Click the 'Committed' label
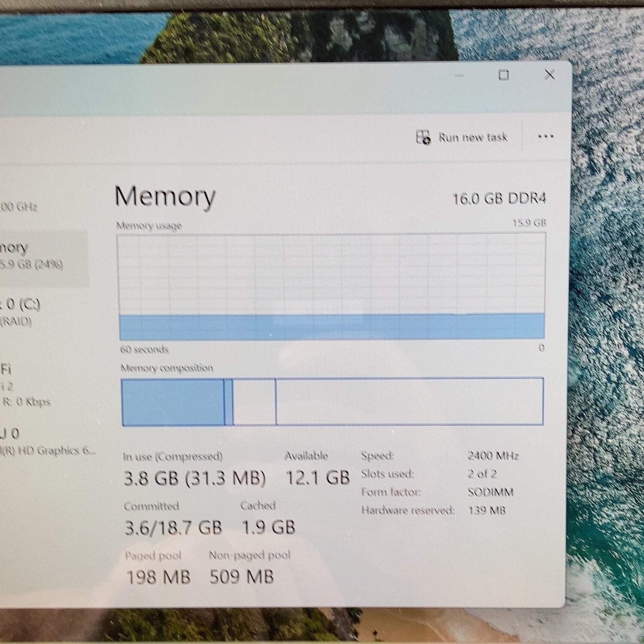 click(151, 506)
